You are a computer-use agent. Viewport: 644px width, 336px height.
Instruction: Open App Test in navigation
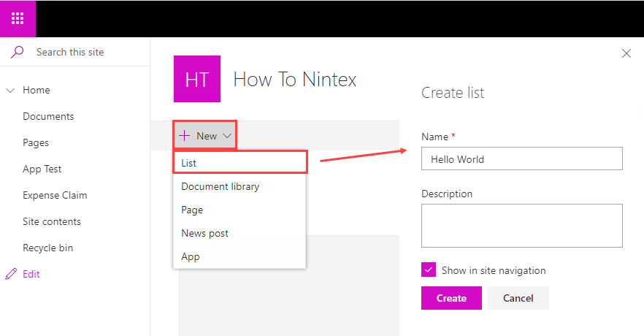click(x=42, y=169)
